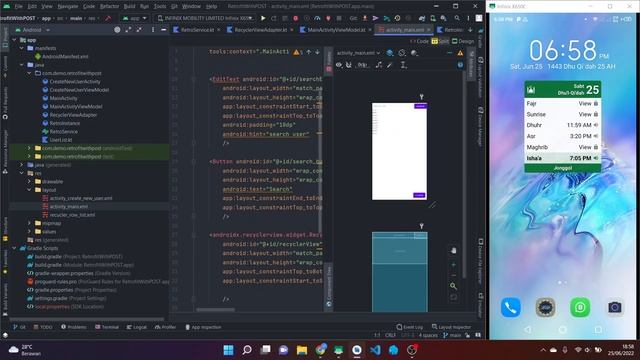Viewport: 640px width, 360px height.
Task: Open the Profiler tool window
Action: tap(165, 327)
